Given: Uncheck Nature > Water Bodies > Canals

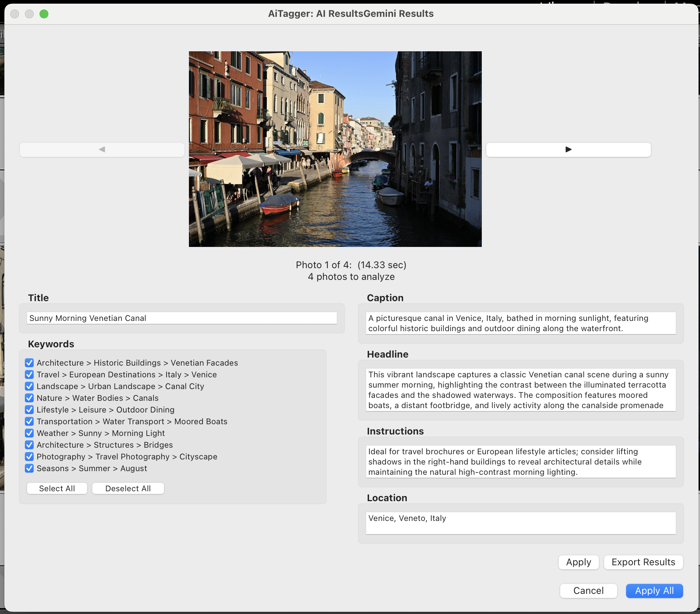Looking at the screenshot, I should [30, 398].
